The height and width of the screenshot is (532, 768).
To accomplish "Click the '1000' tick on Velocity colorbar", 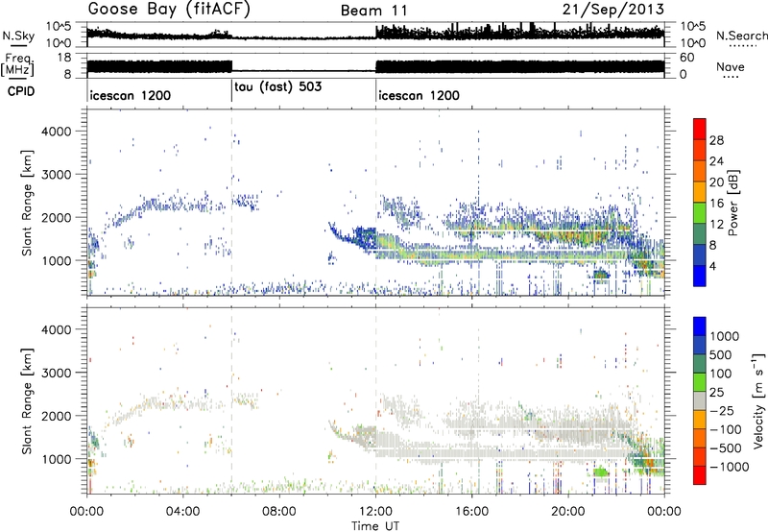I will [725, 336].
